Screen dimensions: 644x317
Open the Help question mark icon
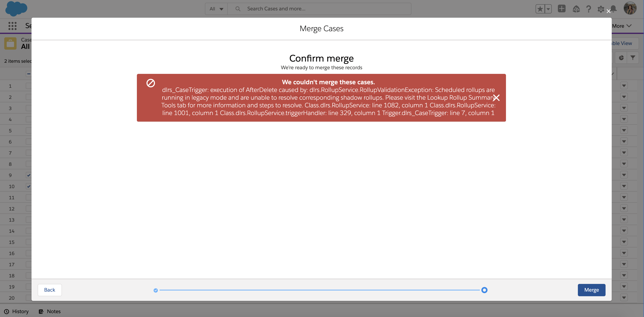tap(589, 9)
